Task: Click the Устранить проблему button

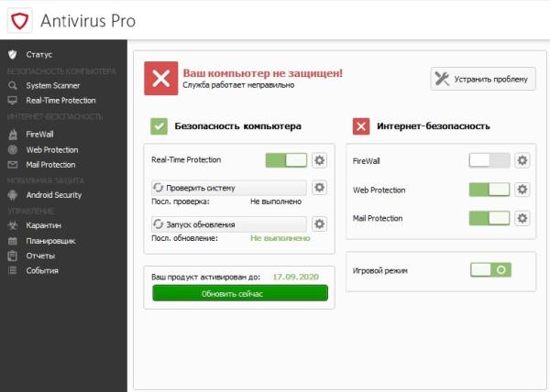Action: pos(482,79)
